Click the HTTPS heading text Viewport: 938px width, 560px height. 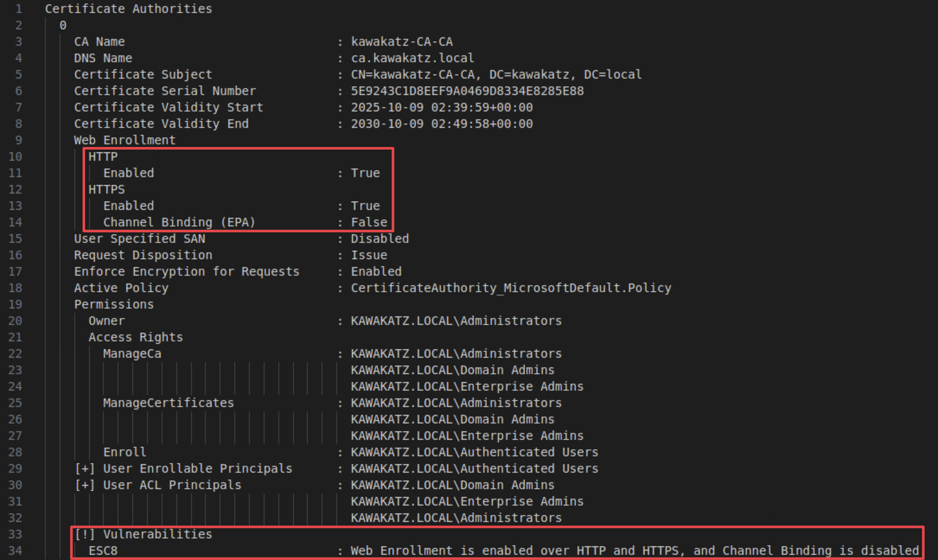click(x=106, y=189)
